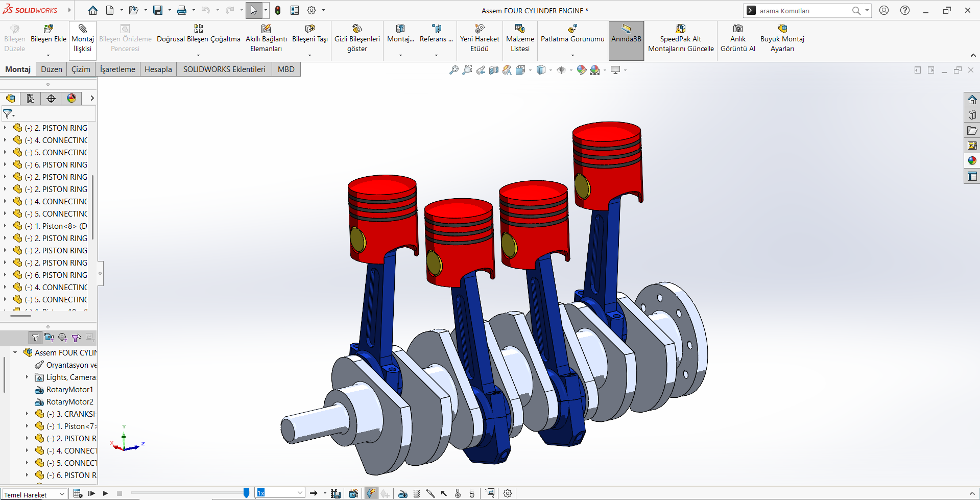Viewport: 980px width, 500px height.
Task: Click the Anlık Görüntü Al snapshot icon
Action: click(x=738, y=29)
